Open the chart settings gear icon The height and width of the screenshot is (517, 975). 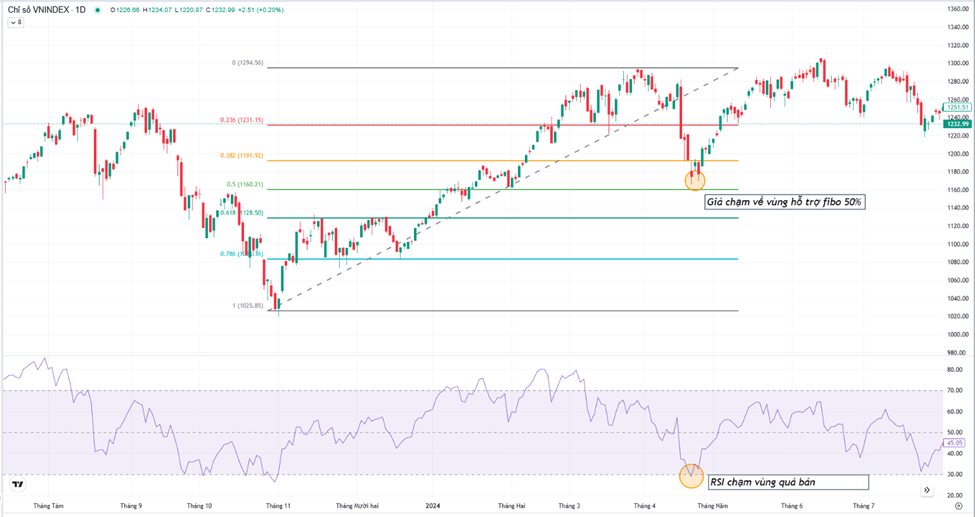(958, 508)
